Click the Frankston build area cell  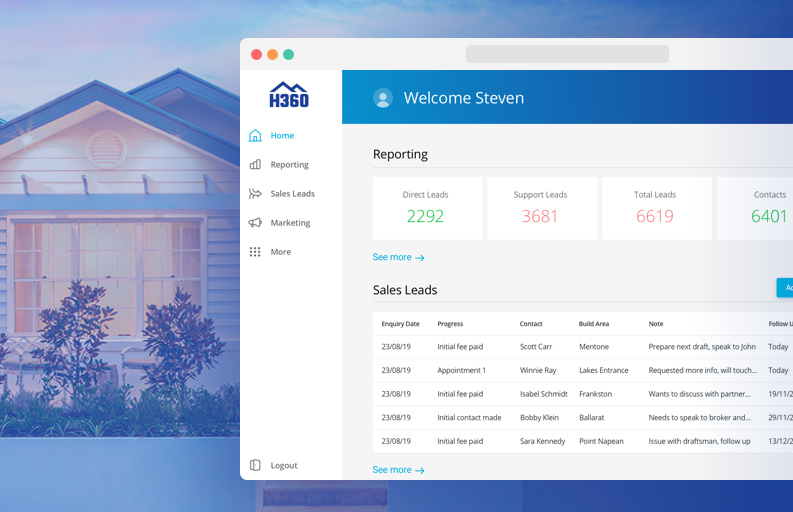tap(596, 394)
